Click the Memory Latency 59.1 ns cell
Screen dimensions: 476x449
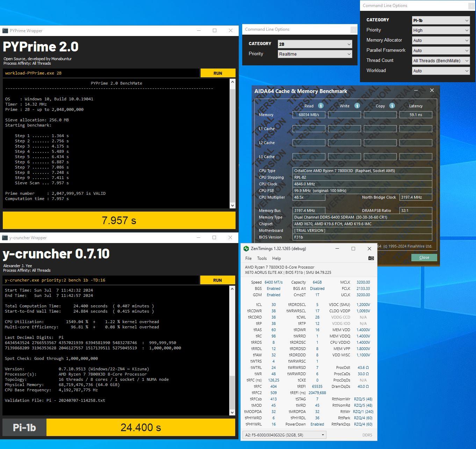pyautogui.click(x=416, y=115)
